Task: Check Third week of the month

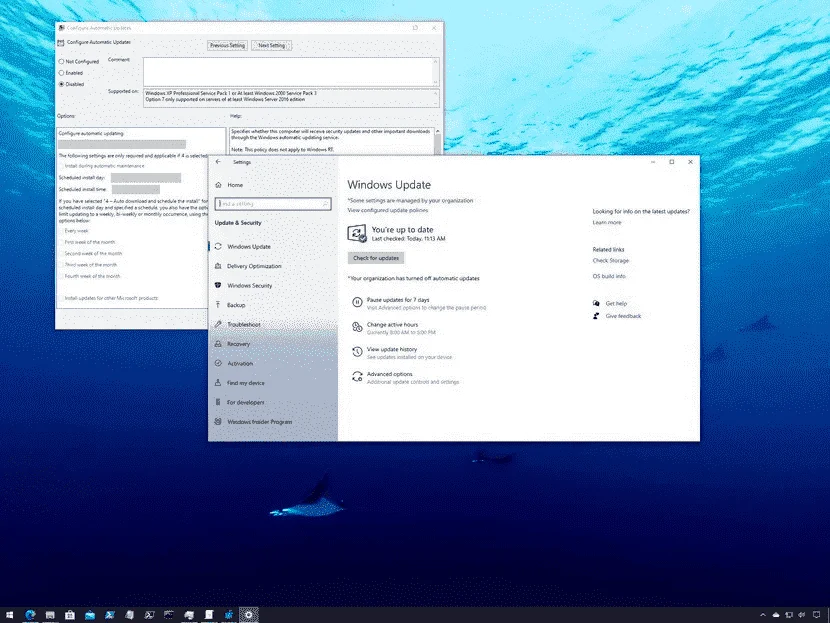Action: click(x=61, y=265)
